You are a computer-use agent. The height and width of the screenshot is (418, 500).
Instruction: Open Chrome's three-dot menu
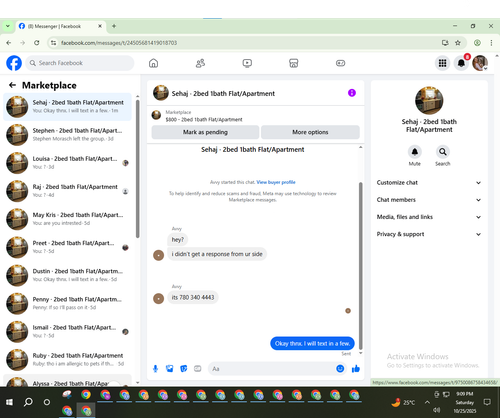tap(491, 43)
